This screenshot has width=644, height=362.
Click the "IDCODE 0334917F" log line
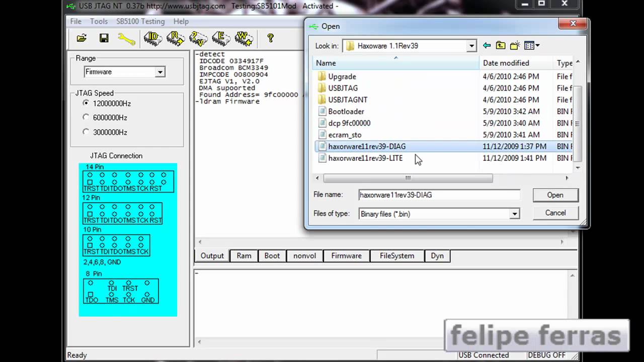tap(231, 61)
